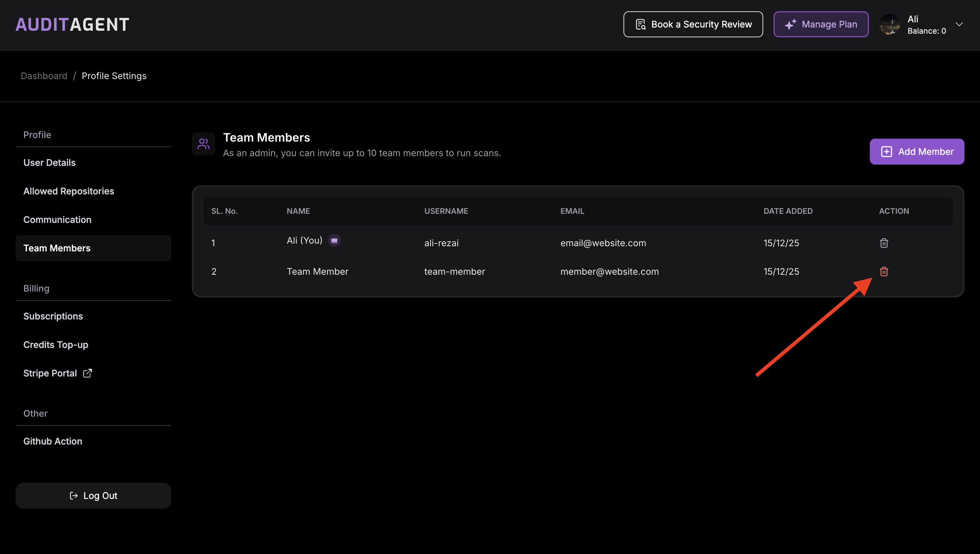Switch to User Details section
Viewport: 980px width, 554px height.
(x=50, y=162)
